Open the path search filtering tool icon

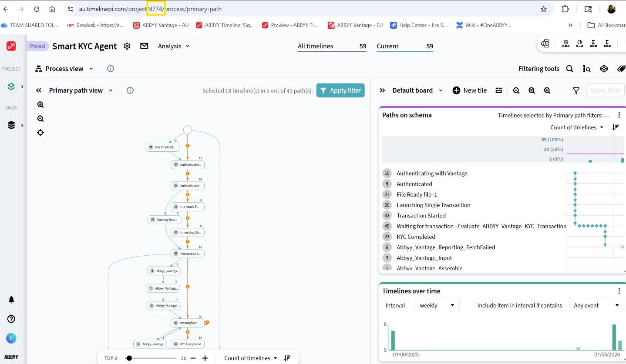pos(587,69)
